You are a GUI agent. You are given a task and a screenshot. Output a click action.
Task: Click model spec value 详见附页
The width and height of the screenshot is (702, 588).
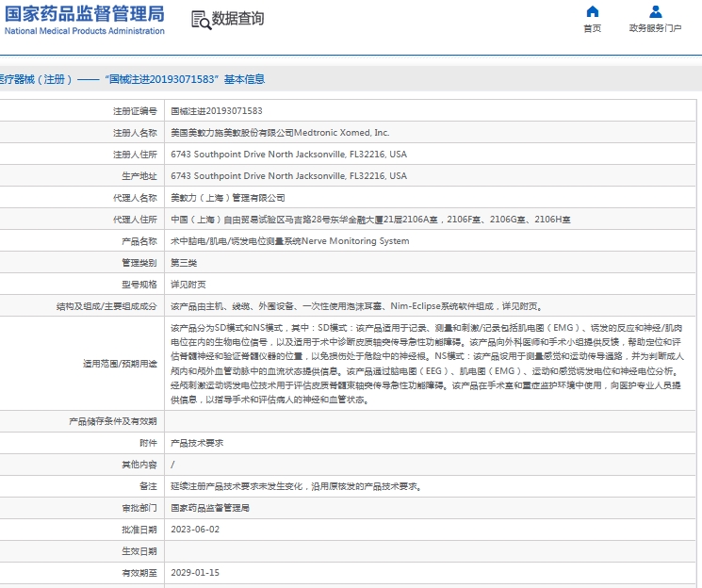188,285
